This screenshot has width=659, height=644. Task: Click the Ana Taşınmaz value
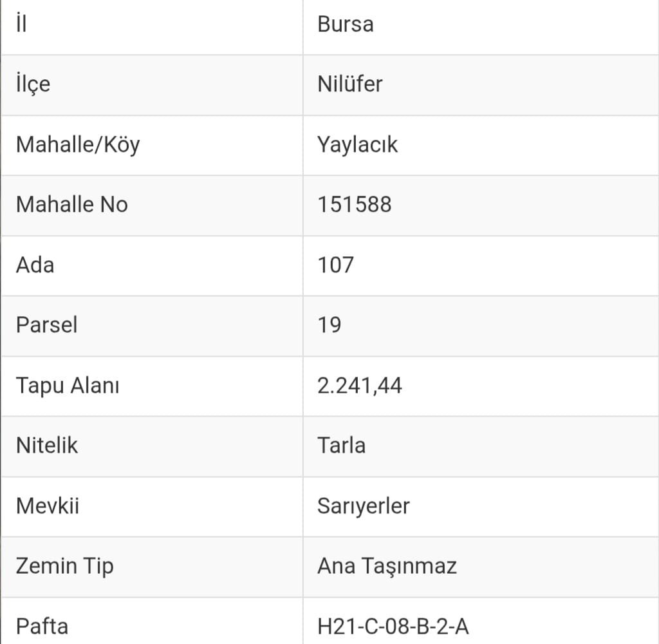tap(387, 566)
